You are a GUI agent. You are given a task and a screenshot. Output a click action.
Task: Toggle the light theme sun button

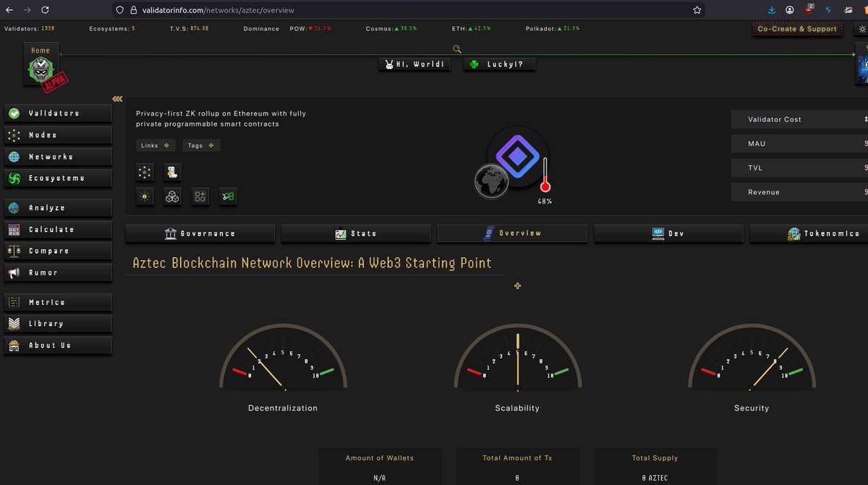(x=862, y=30)
